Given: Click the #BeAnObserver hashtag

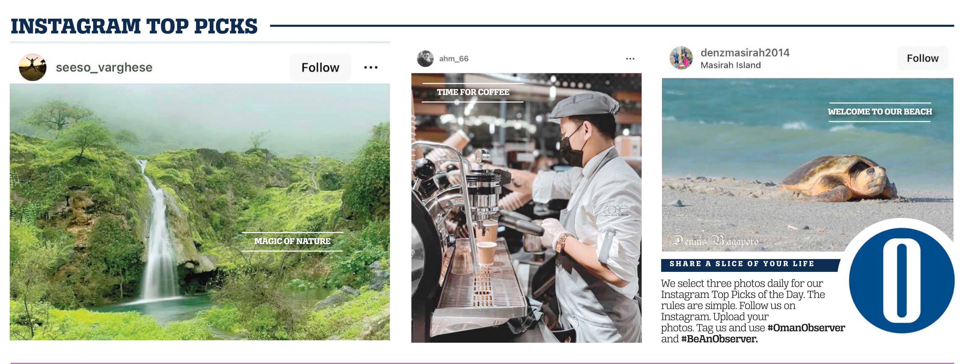Looking at the screenshot, I should (720, 339).
